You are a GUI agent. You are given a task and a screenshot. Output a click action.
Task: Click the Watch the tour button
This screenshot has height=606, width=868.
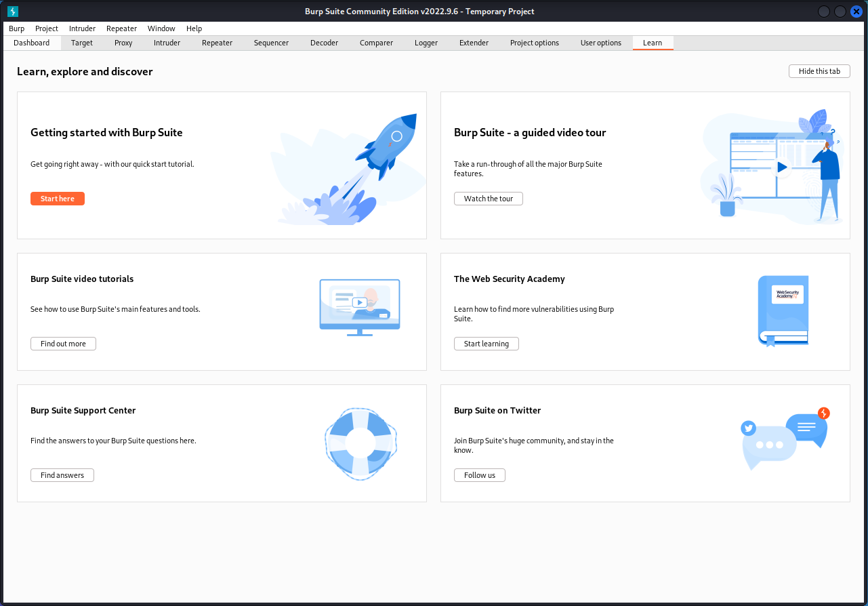[x=489, y=199]
